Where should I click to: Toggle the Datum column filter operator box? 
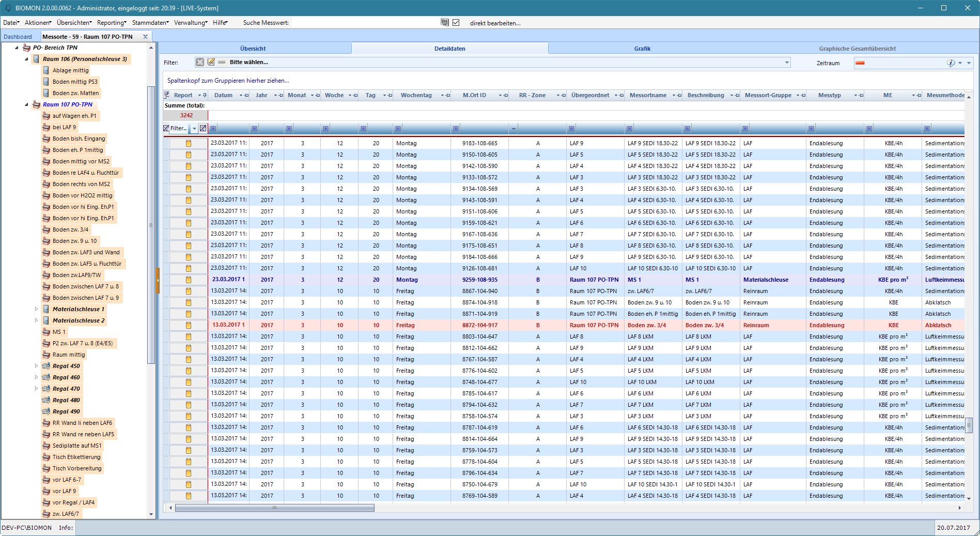(x=213, y=128)
